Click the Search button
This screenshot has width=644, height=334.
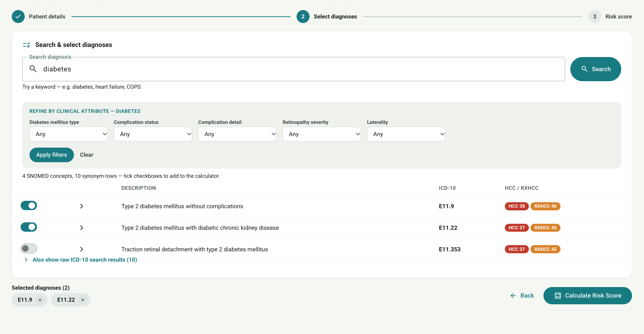[596, 69]
